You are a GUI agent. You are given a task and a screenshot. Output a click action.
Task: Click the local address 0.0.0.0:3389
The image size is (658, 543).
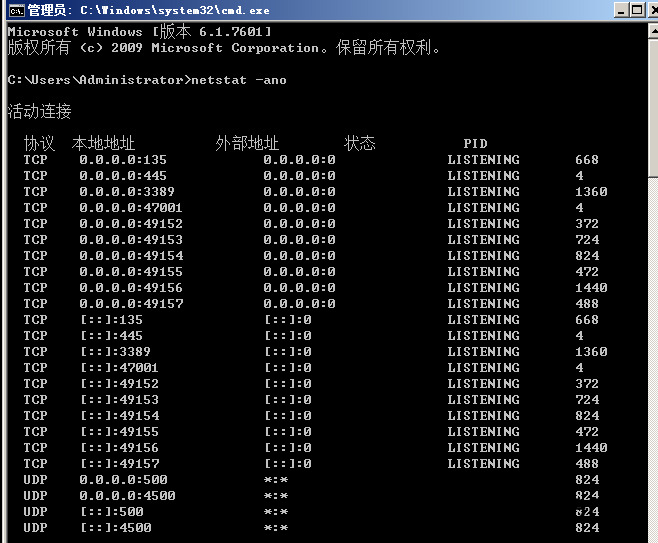127,192
